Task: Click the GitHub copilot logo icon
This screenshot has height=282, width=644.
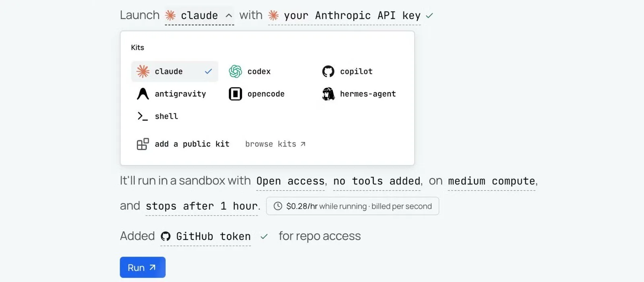Action: pos(328,71)
